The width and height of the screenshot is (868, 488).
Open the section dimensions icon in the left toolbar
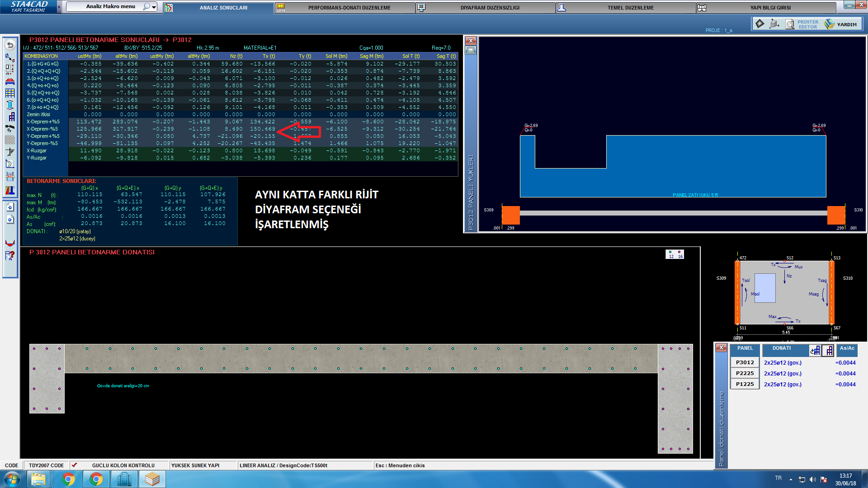click(x=10, y=70)
